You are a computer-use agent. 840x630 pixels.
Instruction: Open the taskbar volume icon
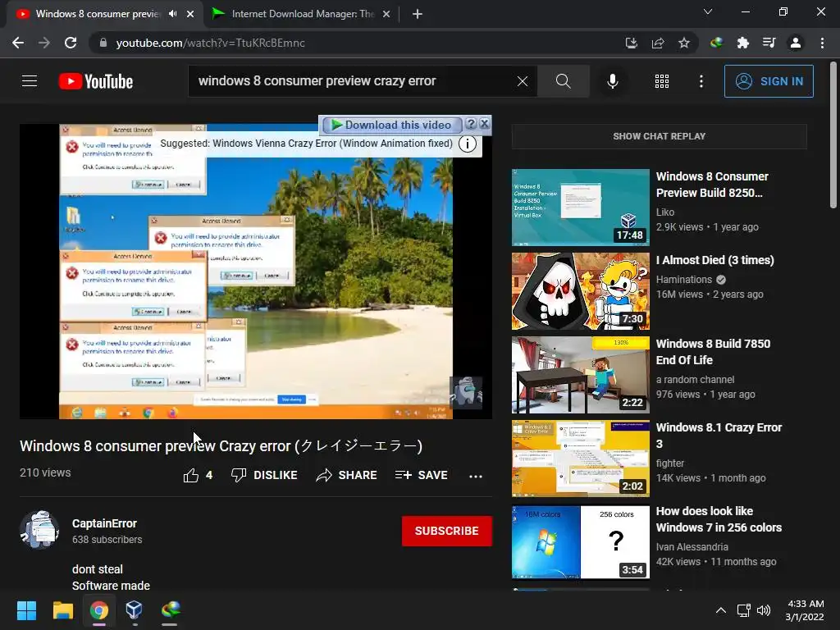point(764,610)
